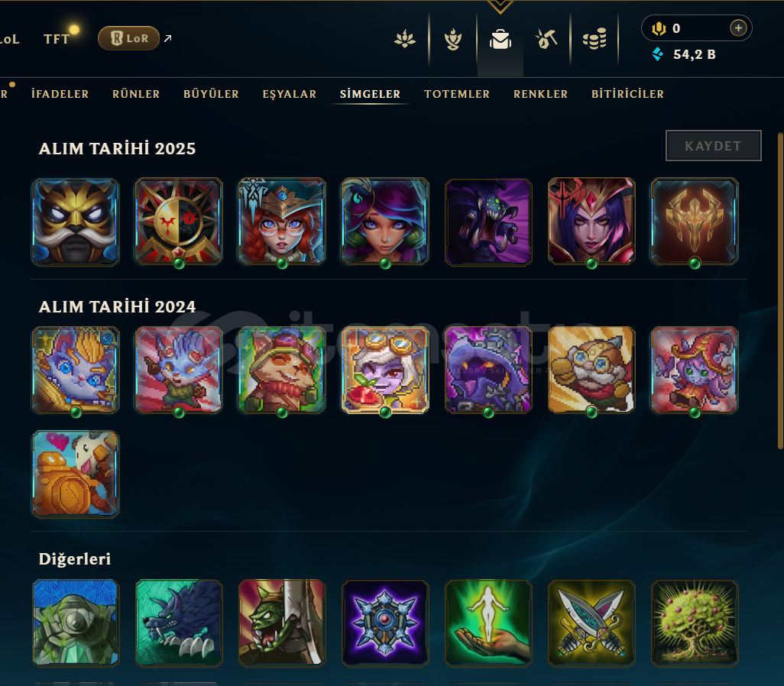Choose the glowing tree icon in Diğerleri
The width and height of the screenshot is (784, 686).
pyautogui.click(x=695, y=623)
